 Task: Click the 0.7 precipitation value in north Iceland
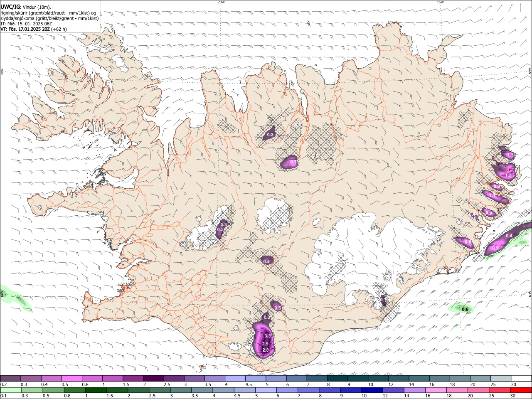(293, 162)
